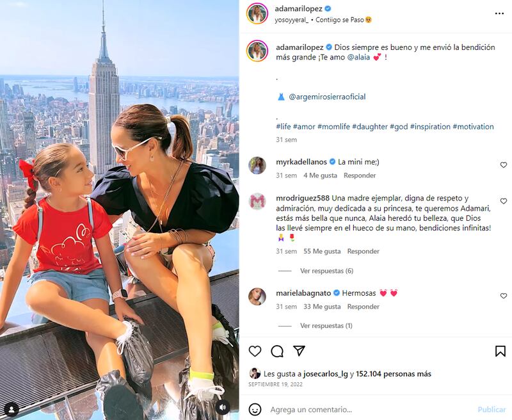
Task: Click the Publicar button
Action: 492,409
